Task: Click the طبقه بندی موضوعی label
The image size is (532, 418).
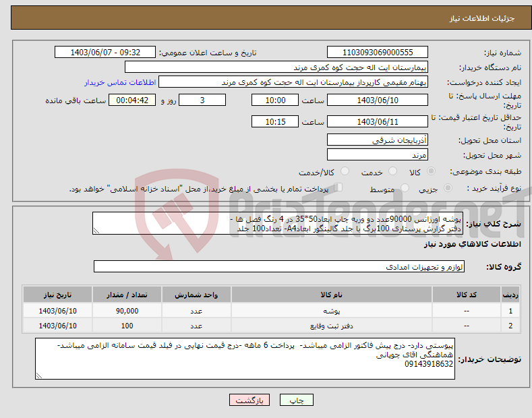Action: [485, 172]
